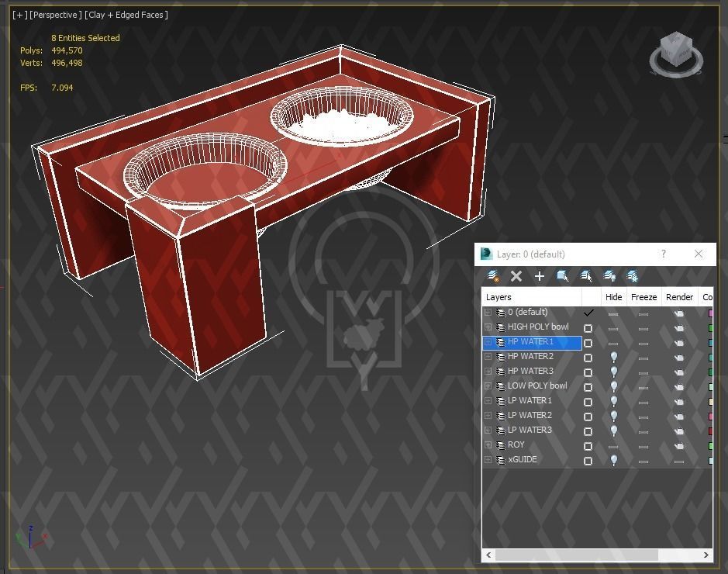Viewport: 728px width, 574px height.
Task: Expand the LOW POLY bowl layer
Action: tap(488, 386)
